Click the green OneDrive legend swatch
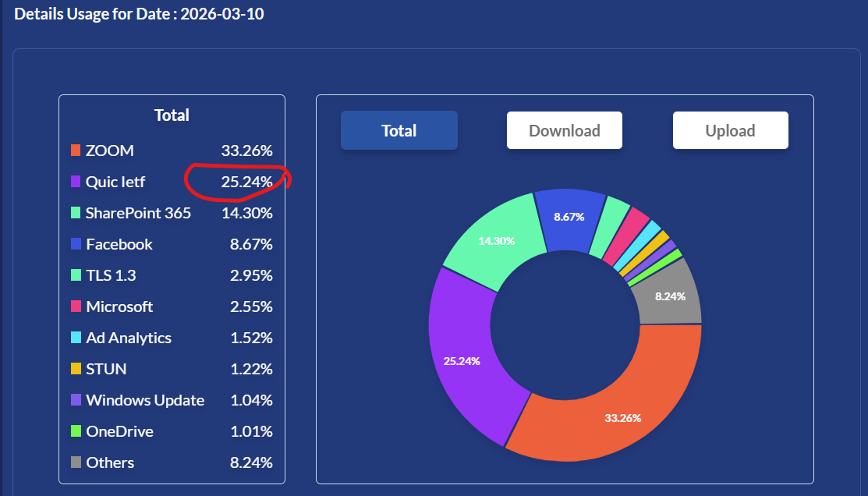The height and width of the screenshot is (496, 868). pyautogui.click(x=76, y=430)
